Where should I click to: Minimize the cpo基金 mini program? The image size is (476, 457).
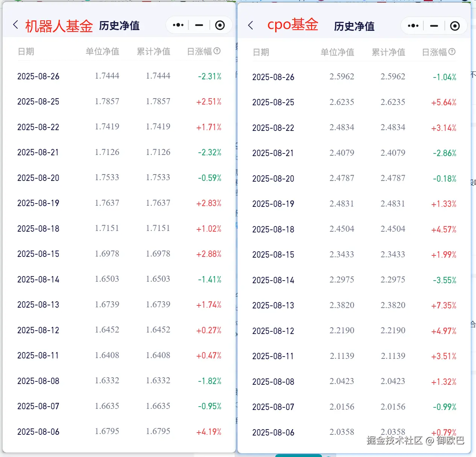434,26
